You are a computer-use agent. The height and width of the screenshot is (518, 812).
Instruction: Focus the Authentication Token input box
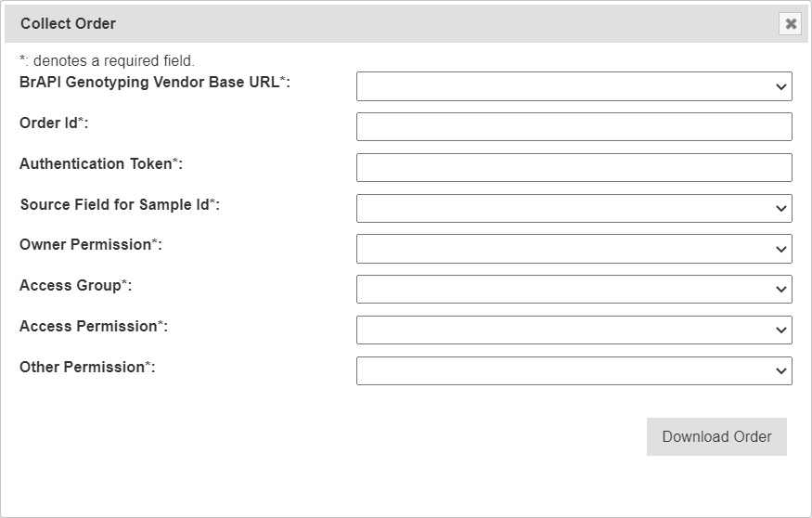(574, 168)
